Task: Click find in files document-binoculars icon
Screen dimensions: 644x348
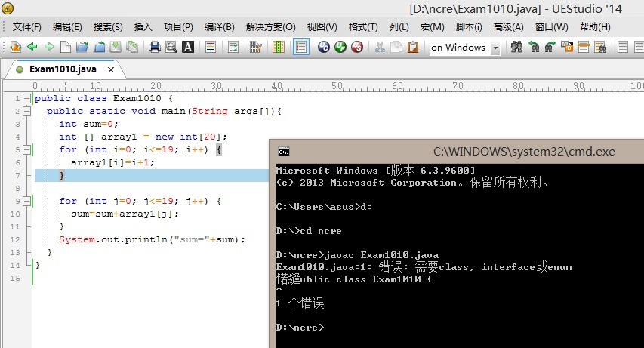Action: click(x=600, y=47)
